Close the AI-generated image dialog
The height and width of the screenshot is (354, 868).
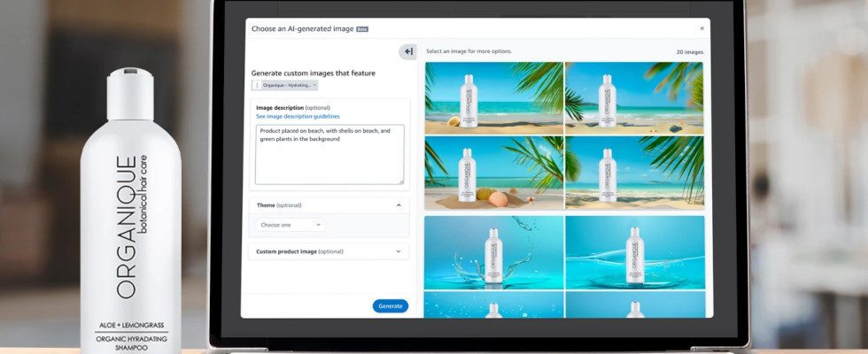point(701,28)
